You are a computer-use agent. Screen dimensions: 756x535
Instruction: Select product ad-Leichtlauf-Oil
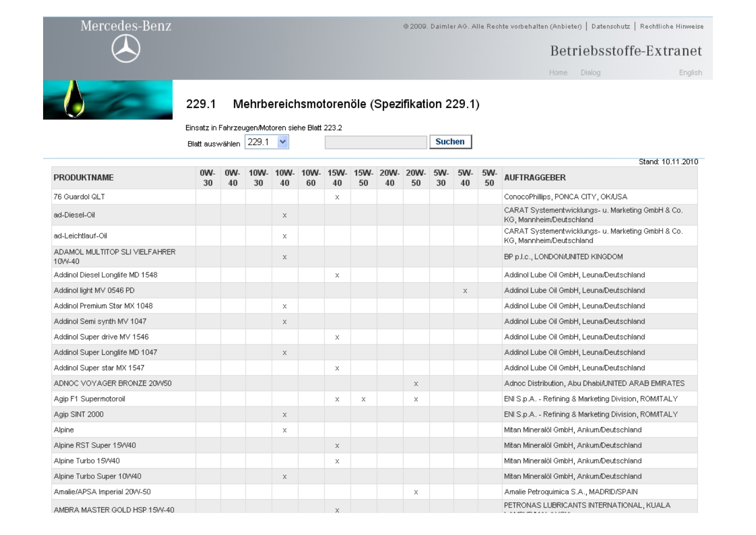click(80, 236)
